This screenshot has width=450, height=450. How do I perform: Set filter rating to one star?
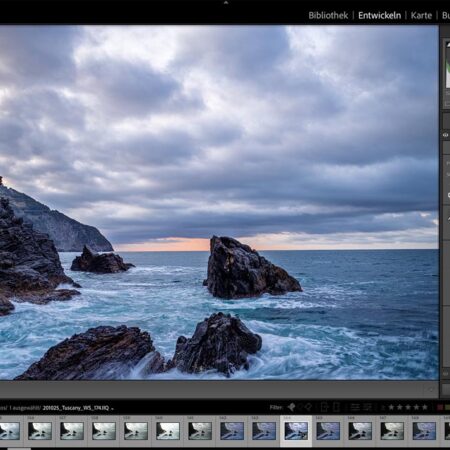tap(391, 407)
